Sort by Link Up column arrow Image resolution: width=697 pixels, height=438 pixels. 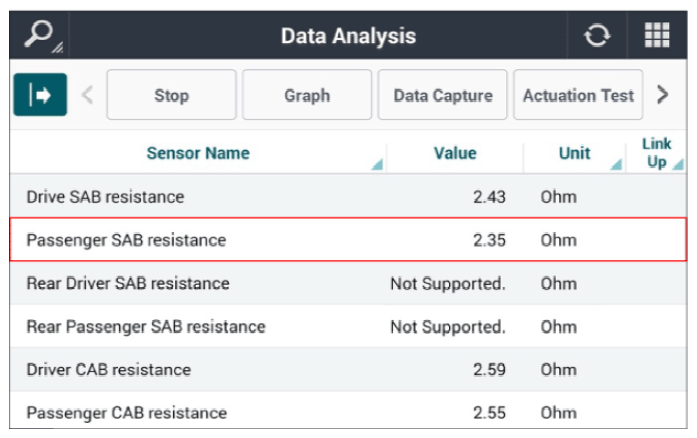[x=678, y=165]
